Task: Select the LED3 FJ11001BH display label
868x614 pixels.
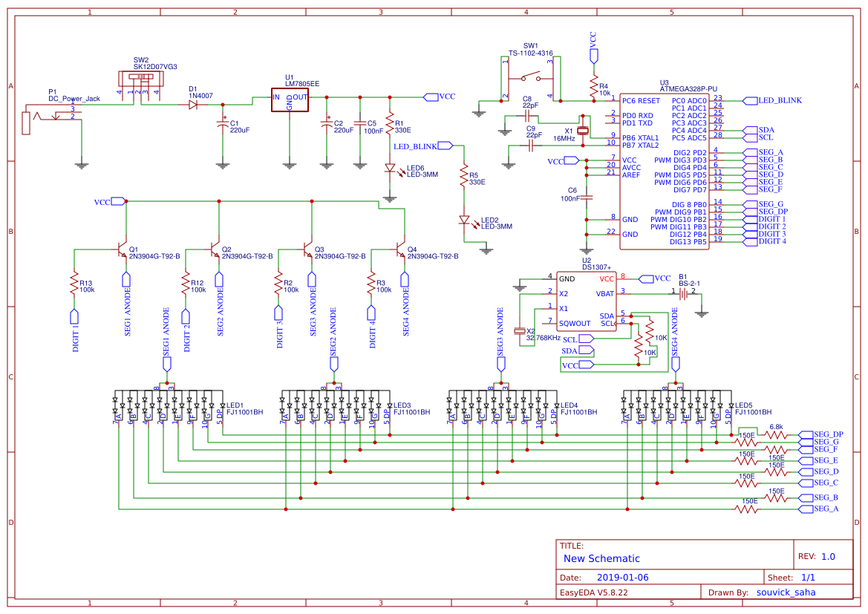Action: (x=411, y=408)
